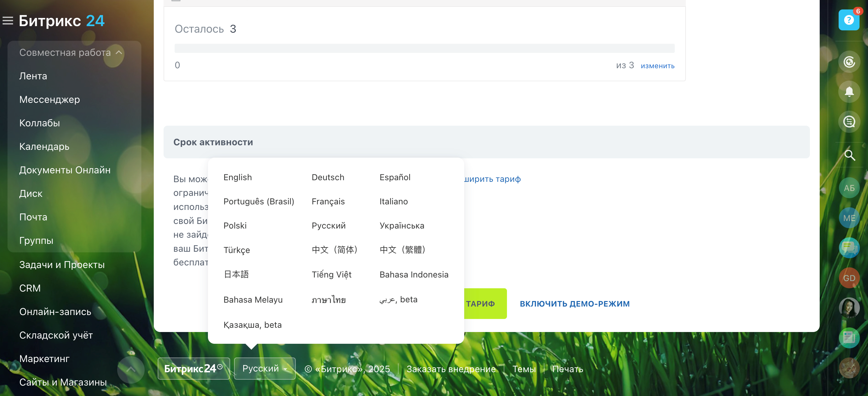This screenshot has height=396, width=868.
Task: Open Коллабы in the sidebar
Action: pos(39,123)
